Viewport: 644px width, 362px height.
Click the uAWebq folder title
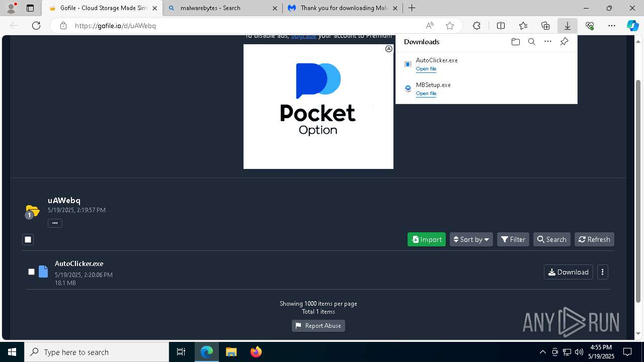coord(64,200)
